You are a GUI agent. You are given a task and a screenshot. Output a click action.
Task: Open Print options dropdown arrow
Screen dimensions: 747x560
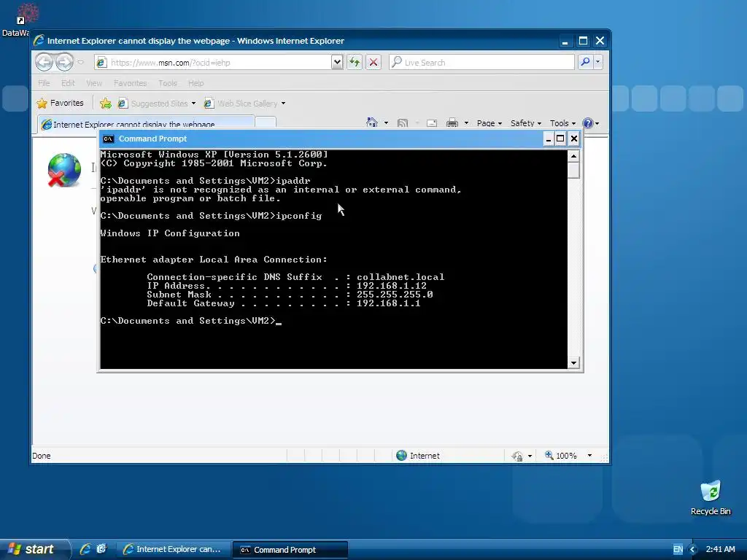466,123
